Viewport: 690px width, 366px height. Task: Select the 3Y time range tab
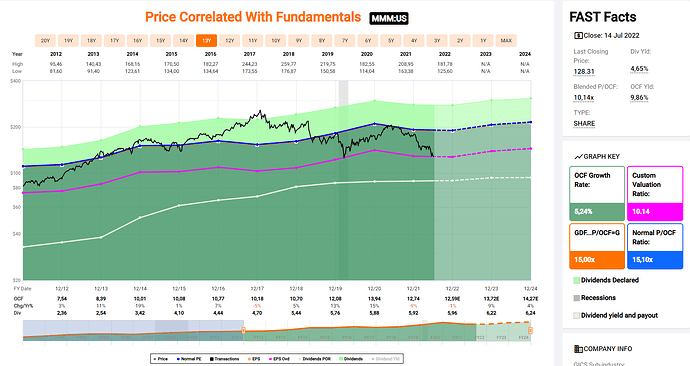click(x=437, y=40)
